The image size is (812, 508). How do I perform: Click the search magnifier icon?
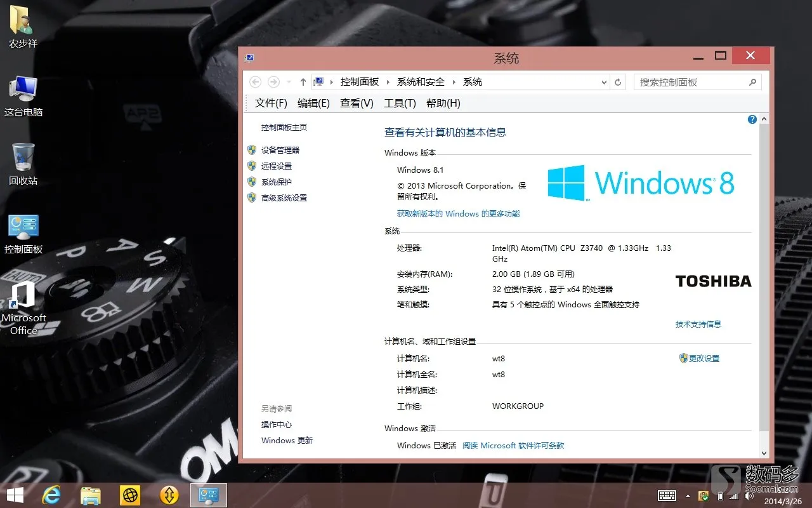(753, 82)
